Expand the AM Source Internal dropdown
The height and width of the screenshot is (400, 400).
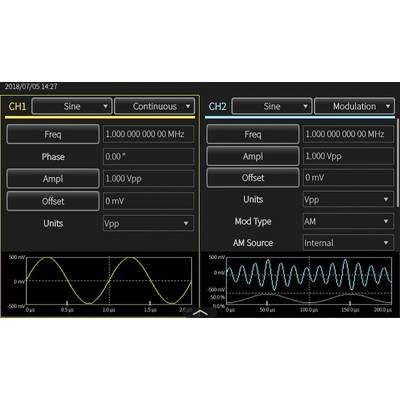[348, 243]
